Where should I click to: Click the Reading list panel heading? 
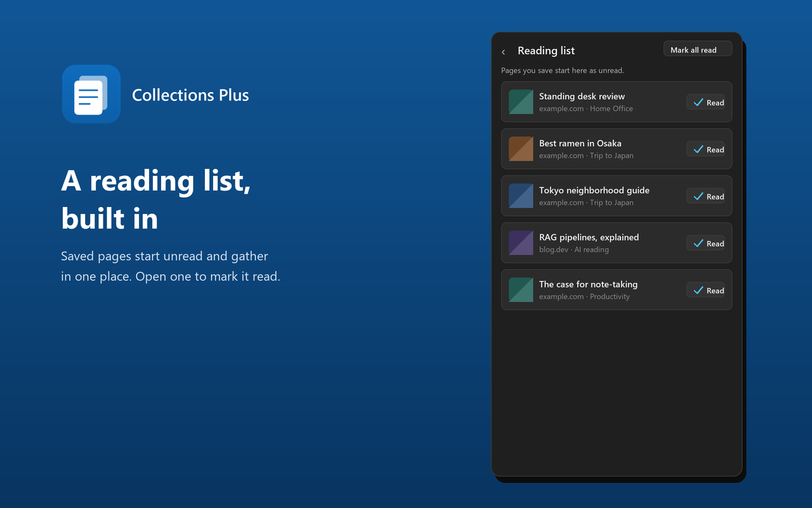coord(546,51)
